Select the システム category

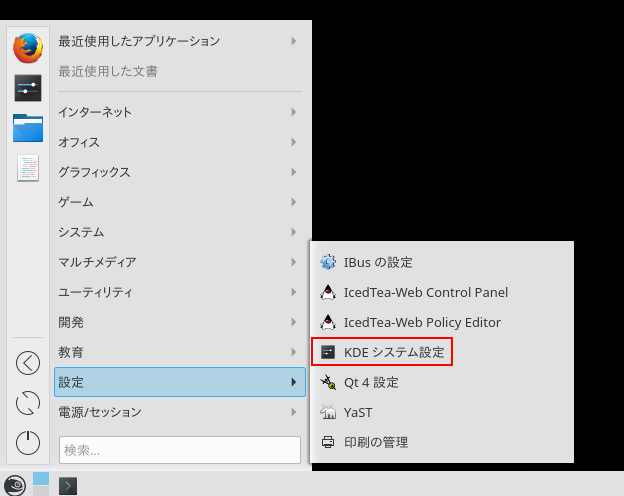(x=180, y=232)
